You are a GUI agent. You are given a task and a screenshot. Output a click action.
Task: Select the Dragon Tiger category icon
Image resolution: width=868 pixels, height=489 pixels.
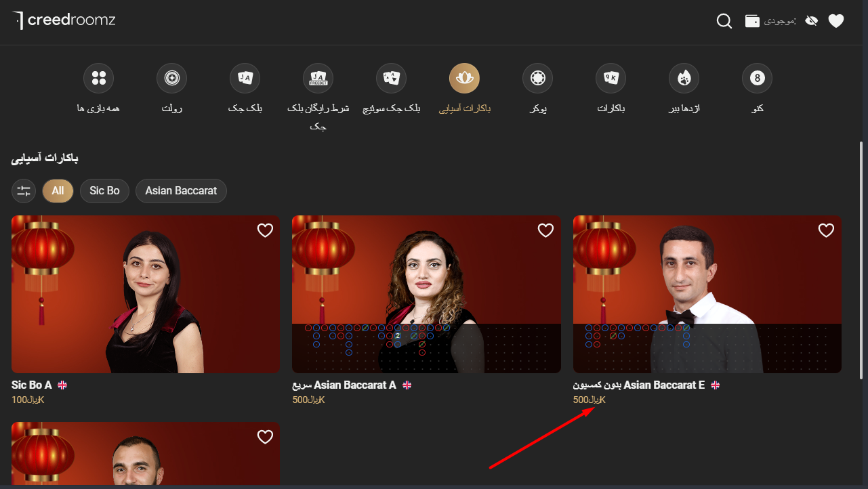[x=684, y=79]
